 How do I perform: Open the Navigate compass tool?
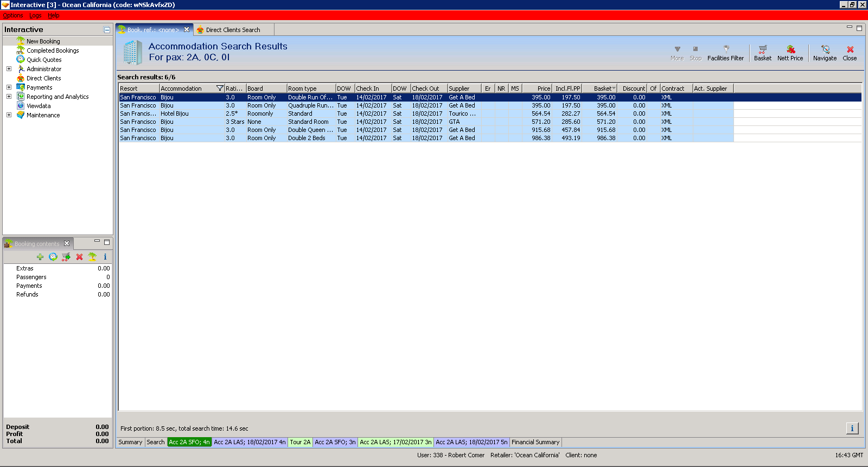click(x=825, y=53)
